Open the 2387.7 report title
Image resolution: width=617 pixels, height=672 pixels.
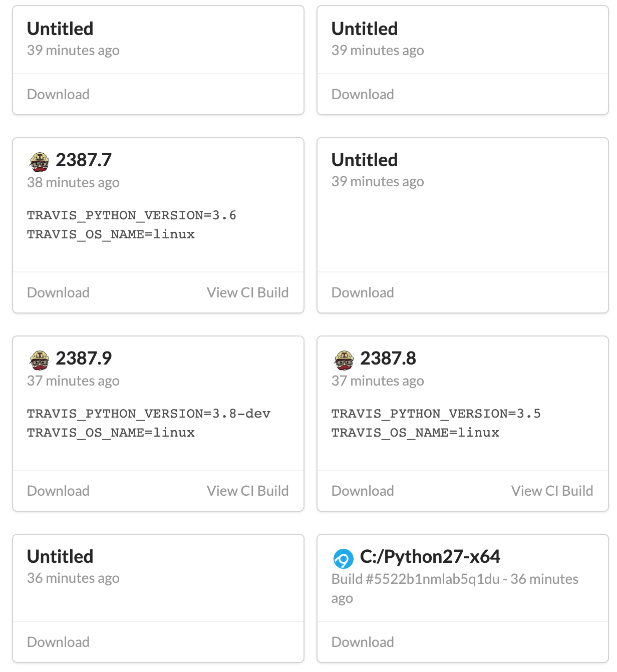point(84,160)
